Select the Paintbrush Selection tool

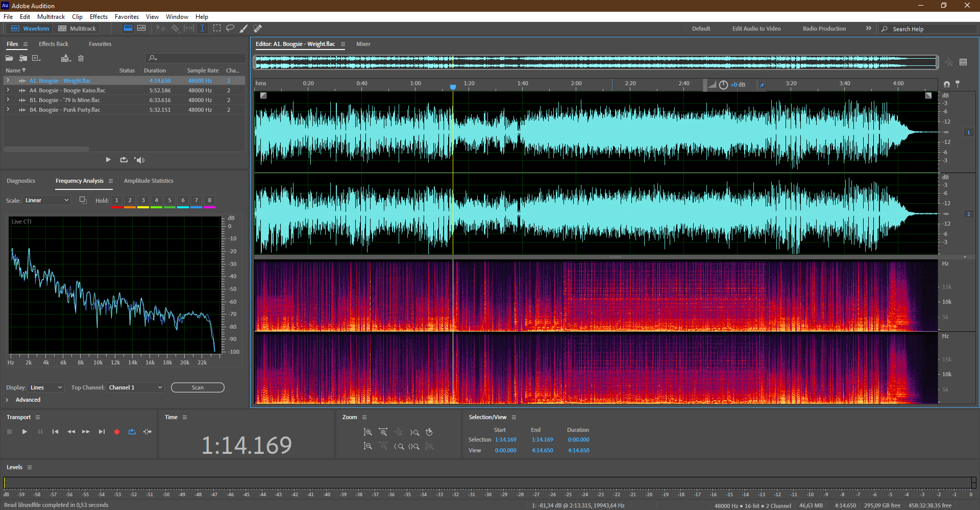tap(243, 29)
